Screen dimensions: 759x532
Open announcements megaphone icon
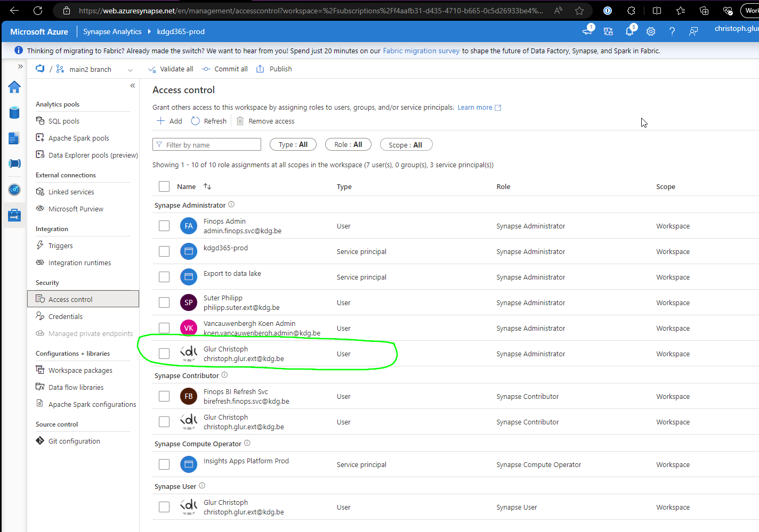(x=587, y=31)
